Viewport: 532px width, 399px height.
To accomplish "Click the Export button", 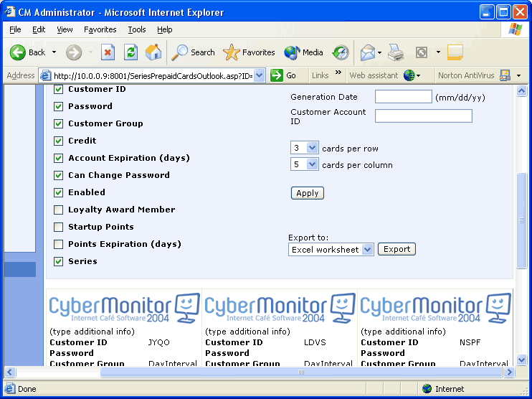I will (x=396, y=249).
